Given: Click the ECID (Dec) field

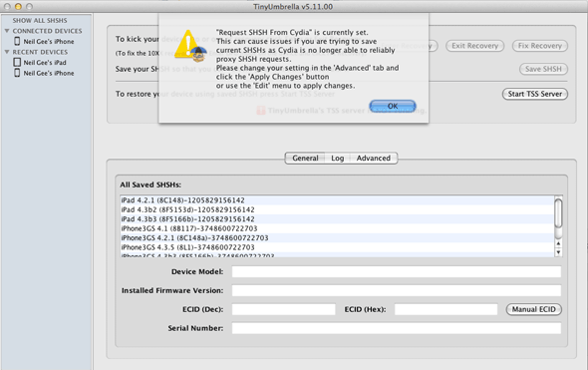Looking at the screenshot, I should pos(283,309).
